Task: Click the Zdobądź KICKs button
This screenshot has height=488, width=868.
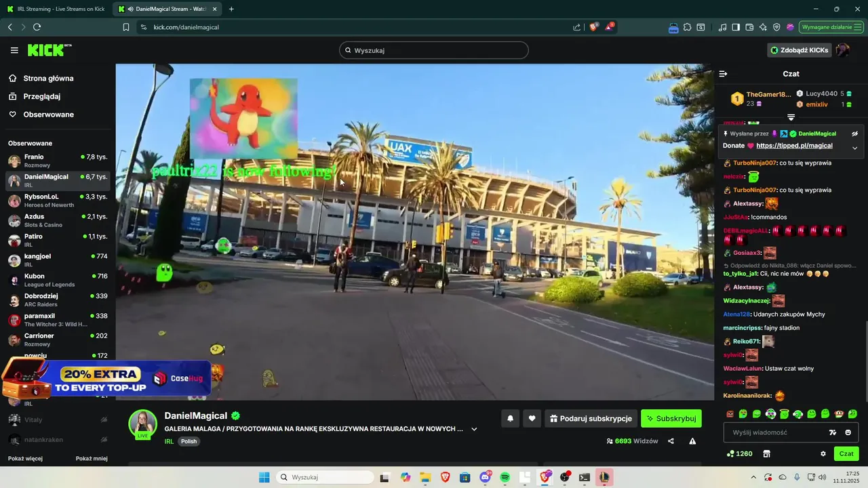Action: [x=800, y=50]
